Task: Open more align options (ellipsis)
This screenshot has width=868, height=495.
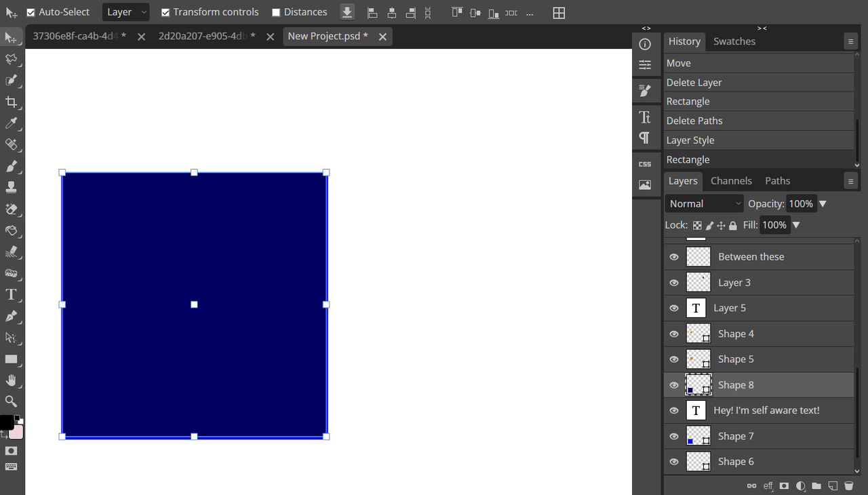Action: (530, 13)
